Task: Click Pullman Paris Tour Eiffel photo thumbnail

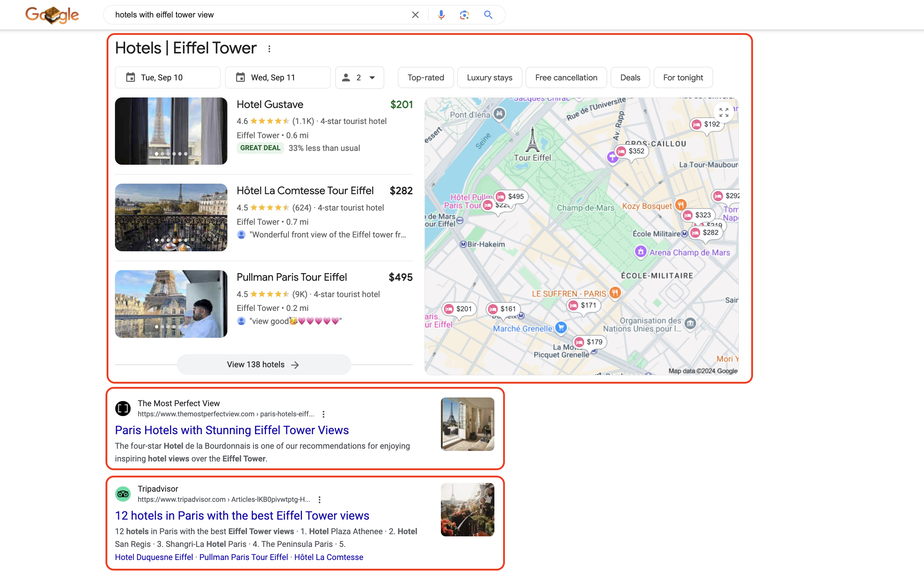Action: click(x=171, y=304)
